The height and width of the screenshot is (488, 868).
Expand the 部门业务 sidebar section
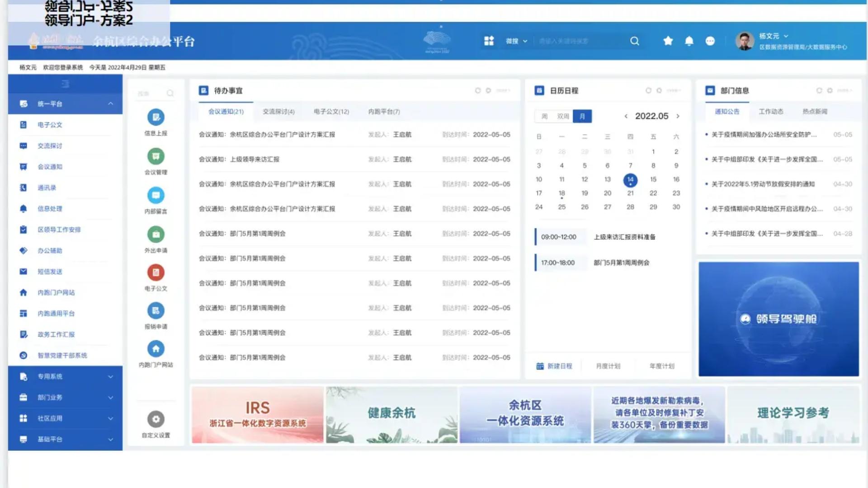point(110,398)
